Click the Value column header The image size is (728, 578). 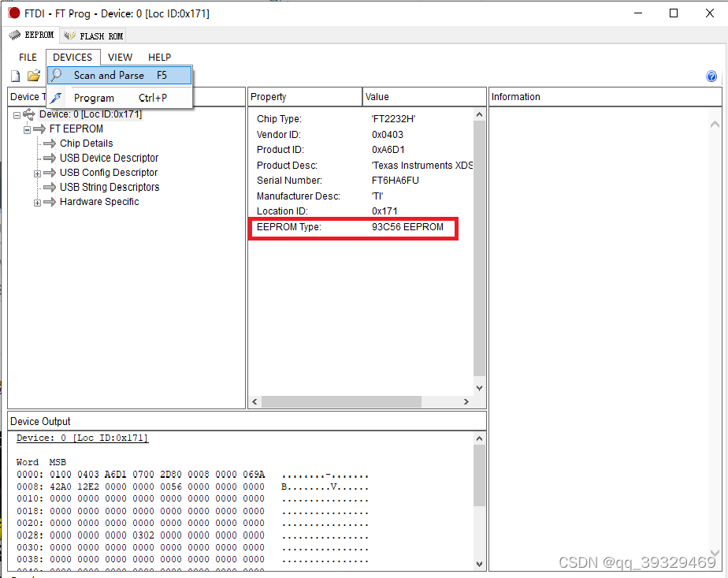[424, 97]
